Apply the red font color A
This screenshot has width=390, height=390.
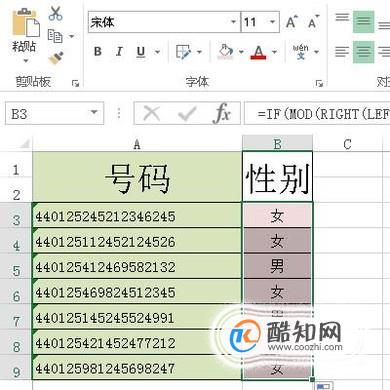point(258,52)
